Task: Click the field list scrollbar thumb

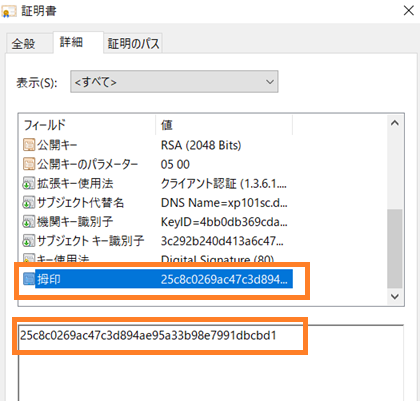Action: (x=395, y=248)
